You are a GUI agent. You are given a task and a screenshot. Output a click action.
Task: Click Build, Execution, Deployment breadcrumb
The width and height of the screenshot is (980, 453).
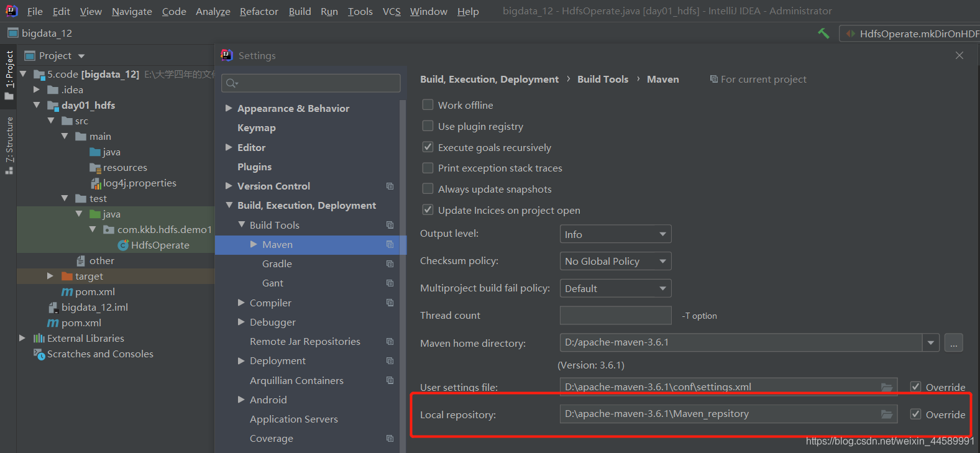click(489, 79)
